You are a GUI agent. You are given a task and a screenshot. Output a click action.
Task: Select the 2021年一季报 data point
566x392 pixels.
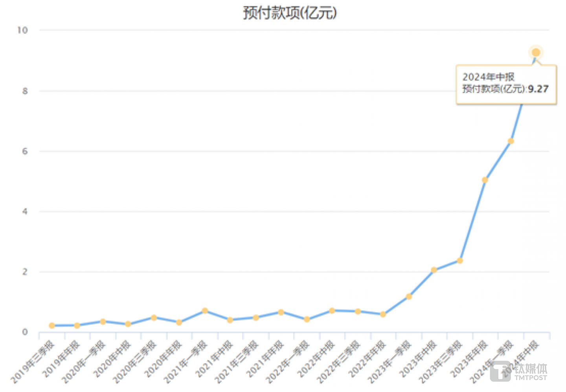pos(205,311)
